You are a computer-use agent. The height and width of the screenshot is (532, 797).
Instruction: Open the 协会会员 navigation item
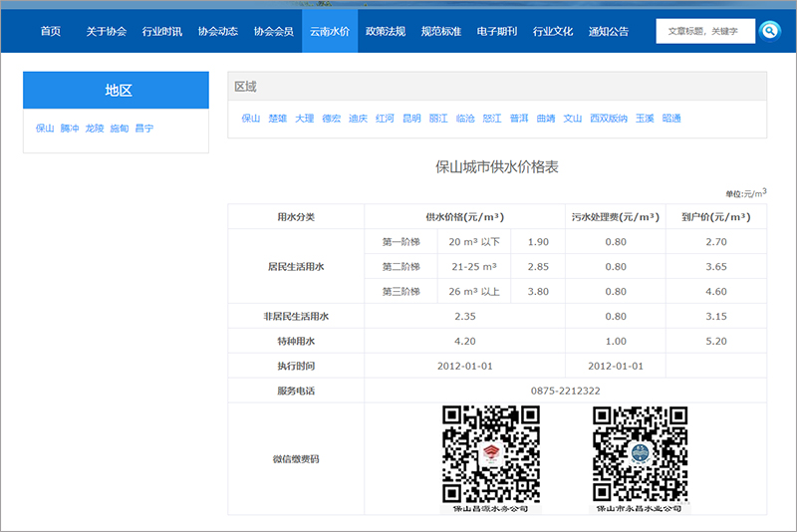click(274, 31)
